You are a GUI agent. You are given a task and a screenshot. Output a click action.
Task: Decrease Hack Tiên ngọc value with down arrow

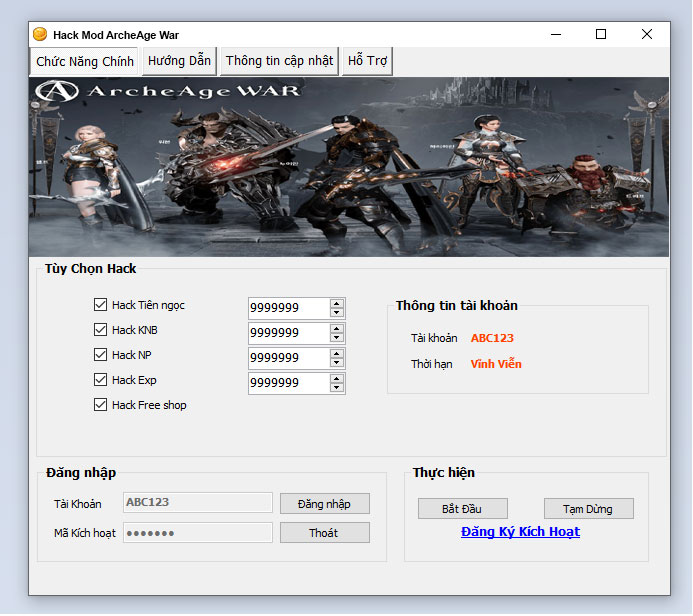pyautogui.click(x=337, y=312)
